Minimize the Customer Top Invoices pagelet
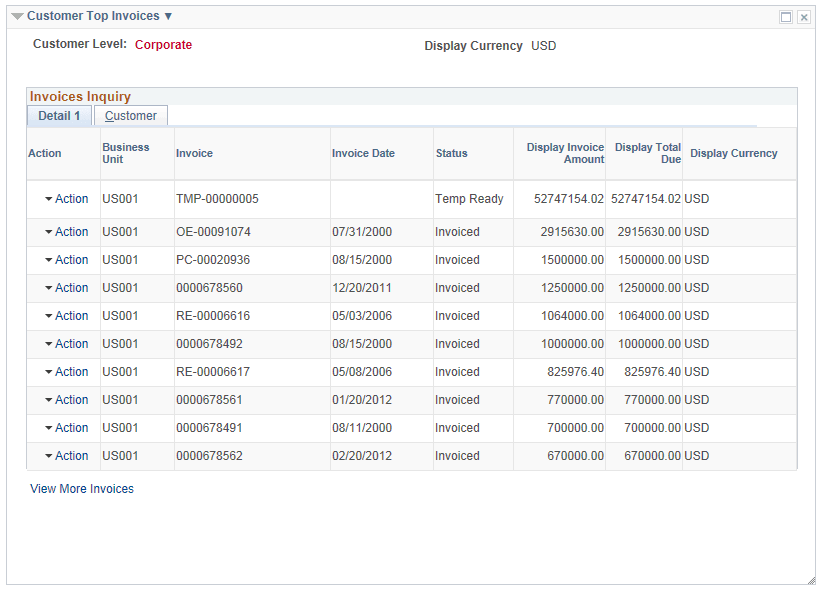This screenshot has width=822, height=589. point(786,16)
